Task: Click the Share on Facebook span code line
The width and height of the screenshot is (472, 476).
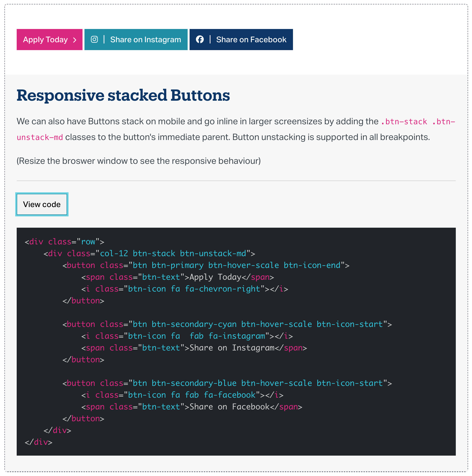Action: click(x=192, y=407)
